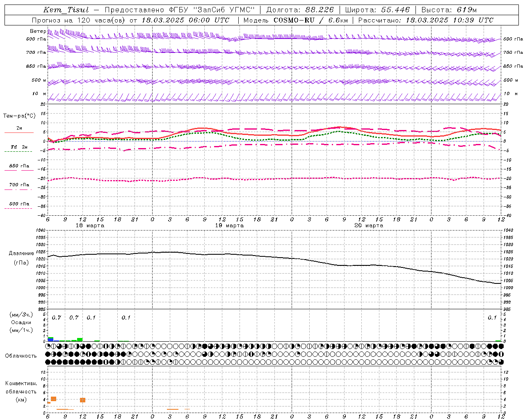Click the 'Td 2м' dew point legend entry
This screenshot has height=420, width=525.
coord(19,147)
